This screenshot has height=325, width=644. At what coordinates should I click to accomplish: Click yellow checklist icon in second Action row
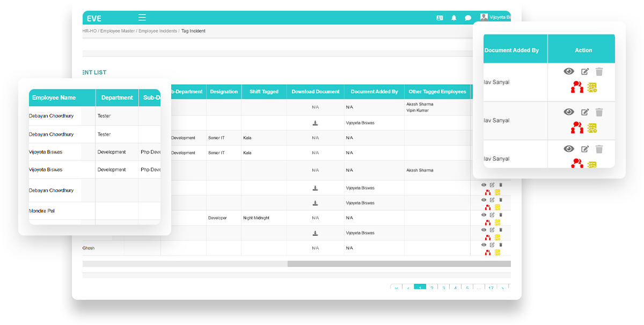[592, 128]
